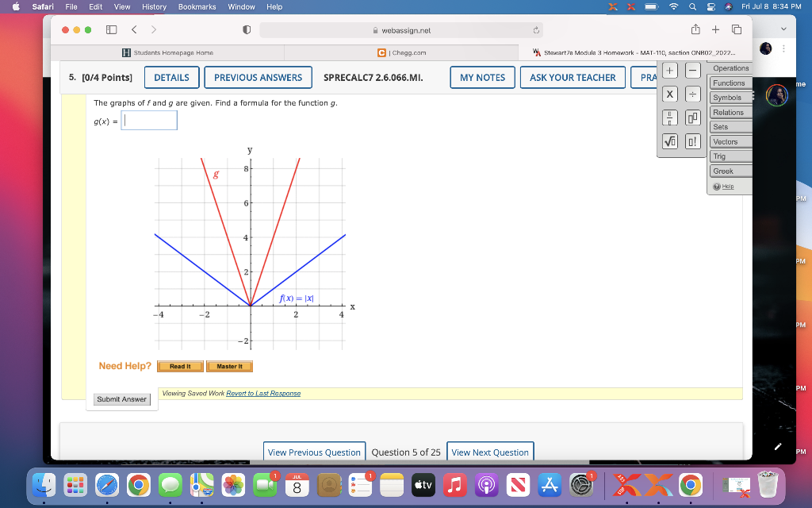The width and height of the screenshot is (812, 508).
Task: Open Photos from the dock
Action: pyautogui.click(x=234, y=485)
